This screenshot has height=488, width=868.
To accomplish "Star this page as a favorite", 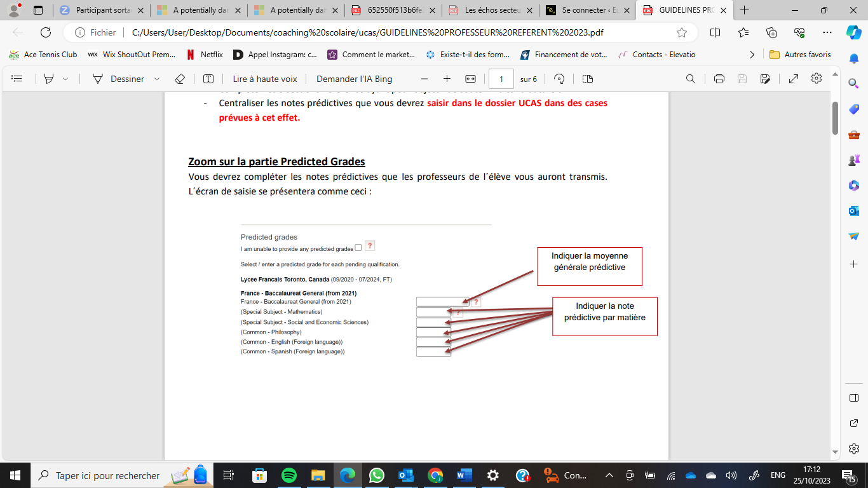I will pyautogui.click(x=682, y=32).
